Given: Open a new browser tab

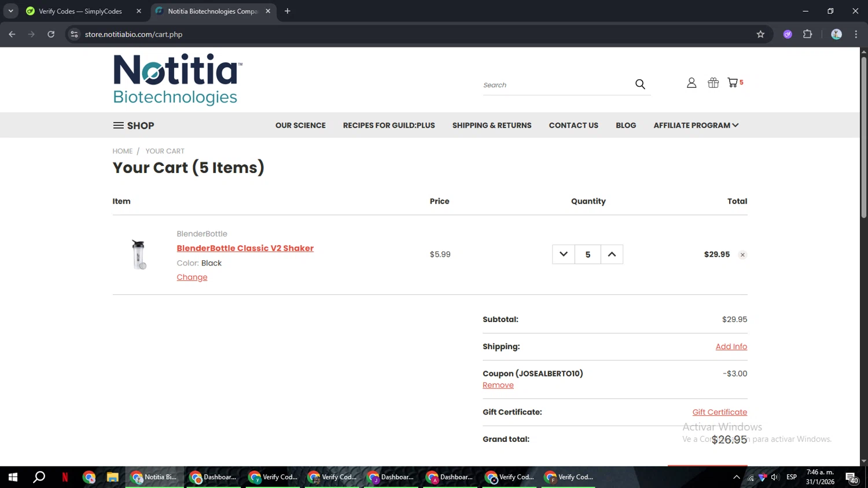Looking at the screenshot, I should click(x=288, y=11).
